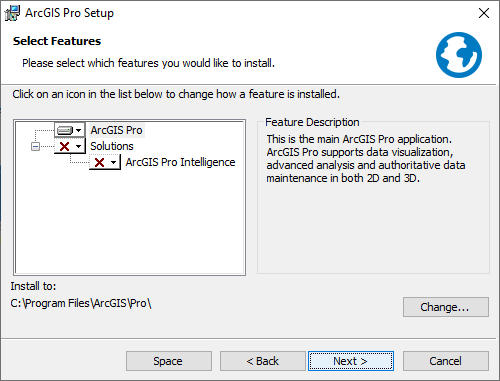
Task: Cancel the ArcGIS Pro installation
Action: point(446,361)
